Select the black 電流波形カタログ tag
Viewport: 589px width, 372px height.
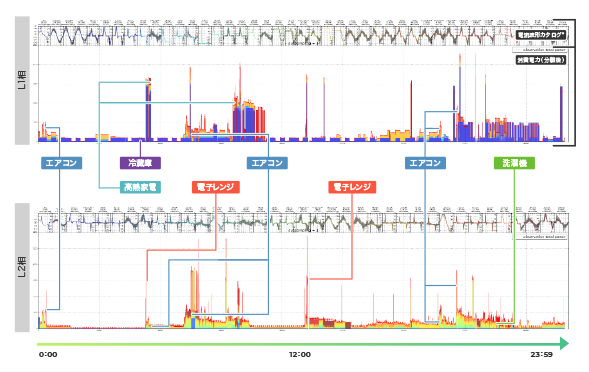coord(541,35)
